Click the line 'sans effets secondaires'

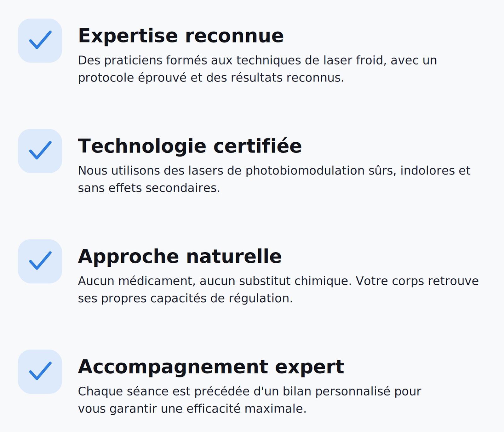(149, 188)
